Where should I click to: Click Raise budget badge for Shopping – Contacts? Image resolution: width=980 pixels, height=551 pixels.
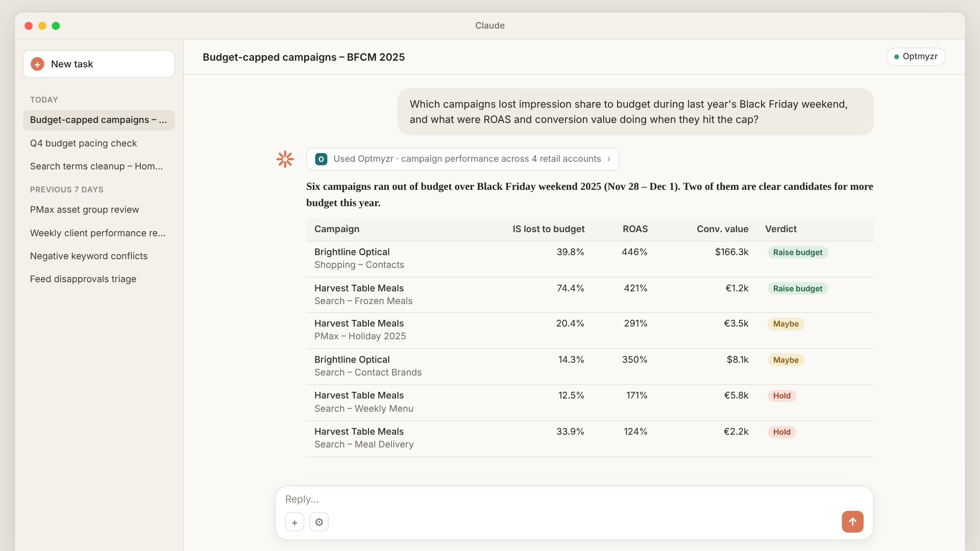pos(798,253)
